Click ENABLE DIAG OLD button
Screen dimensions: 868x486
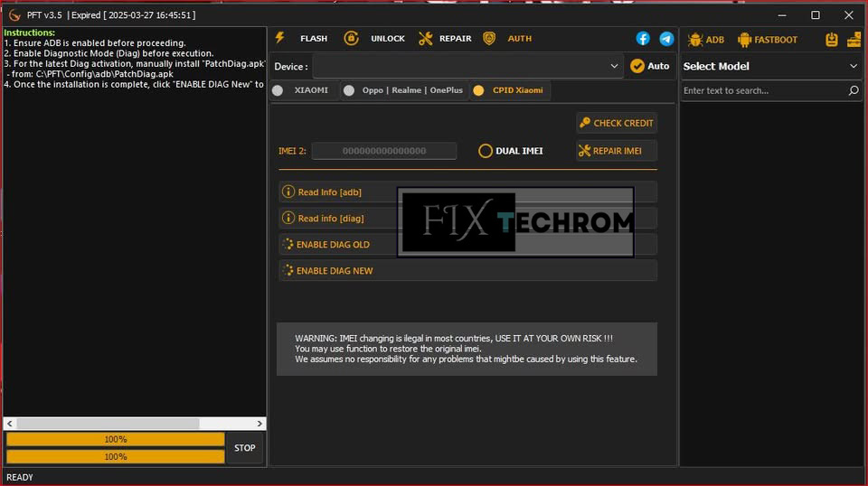tap(467, 245)
